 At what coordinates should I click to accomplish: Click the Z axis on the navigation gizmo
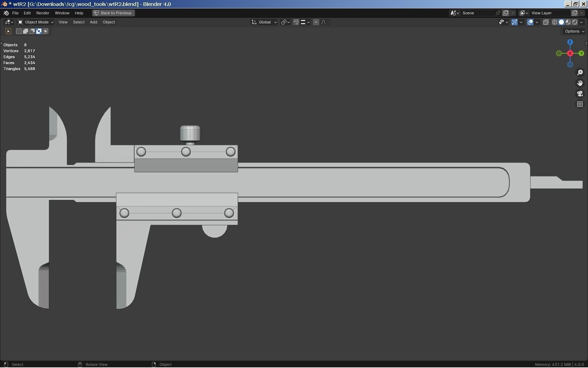570,42
